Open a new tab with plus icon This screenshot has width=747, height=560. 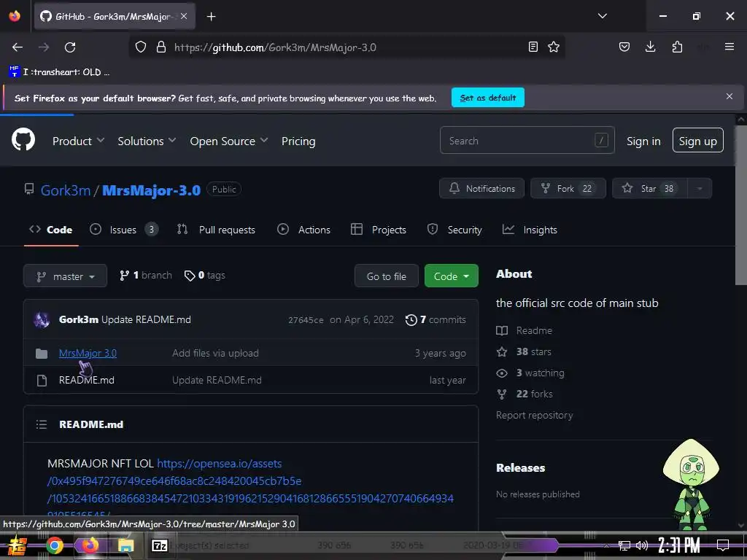[x=211, y=17]
